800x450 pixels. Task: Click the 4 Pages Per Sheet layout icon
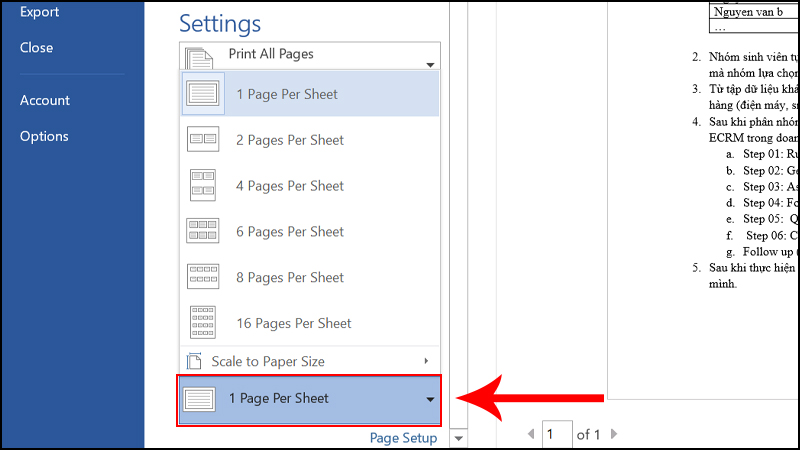click(x=202, y=186)
